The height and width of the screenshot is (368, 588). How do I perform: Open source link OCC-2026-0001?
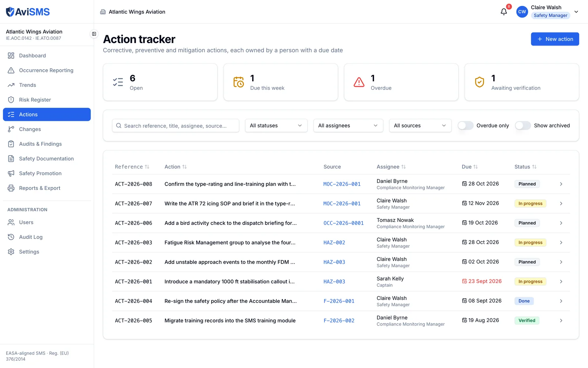coord(344,223)
